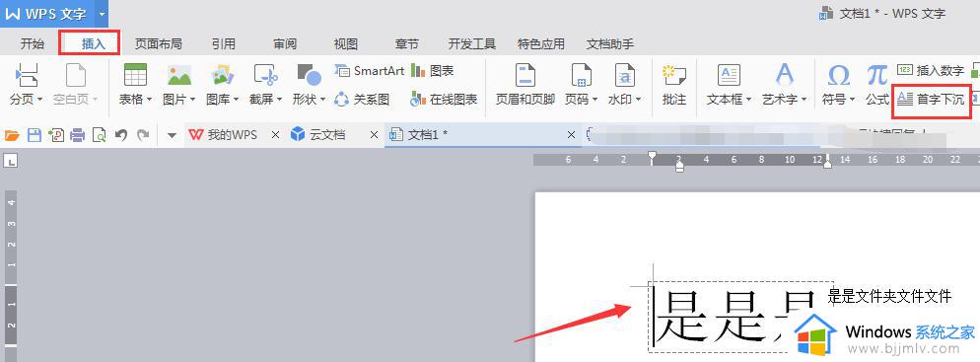Image resolution: width=980 pixels, height=362 pixels.
Task: Redo the last action
Action: [143, 135]
